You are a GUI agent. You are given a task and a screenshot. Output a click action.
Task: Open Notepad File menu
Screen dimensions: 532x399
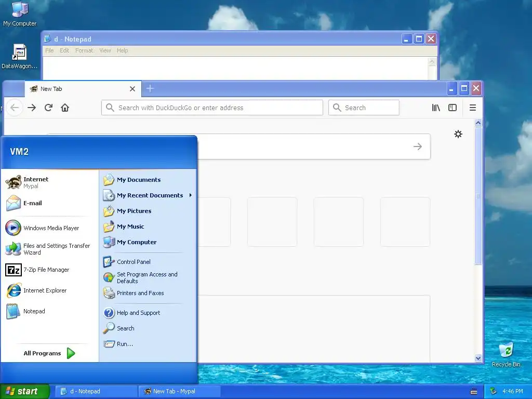[49, 50]
